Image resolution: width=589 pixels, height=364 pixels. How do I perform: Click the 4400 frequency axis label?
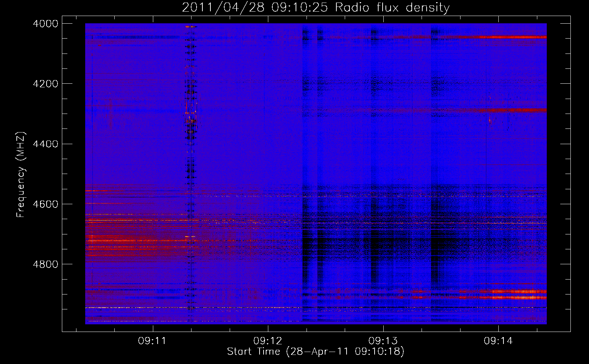pos(46,144)
